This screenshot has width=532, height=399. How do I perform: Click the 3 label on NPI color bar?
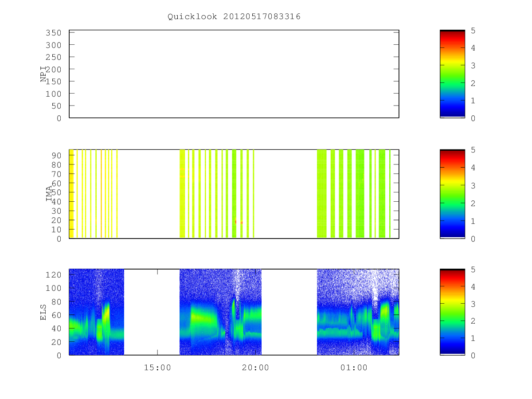point(473,65)
